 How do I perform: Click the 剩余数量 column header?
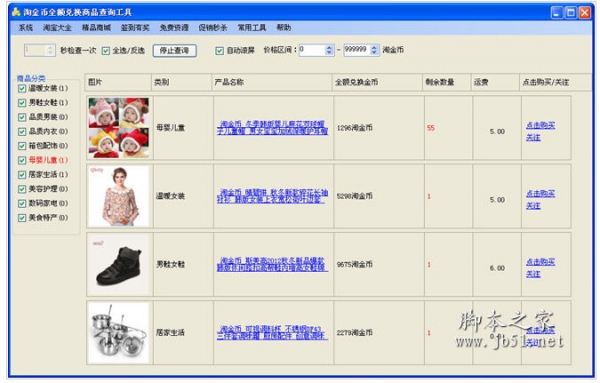tap(447, 82)
